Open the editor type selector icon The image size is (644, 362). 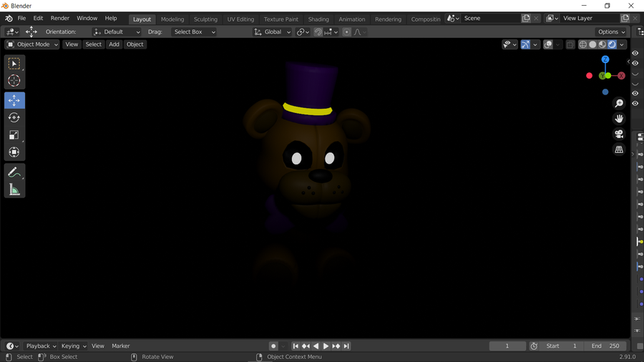tap(12, 31)
